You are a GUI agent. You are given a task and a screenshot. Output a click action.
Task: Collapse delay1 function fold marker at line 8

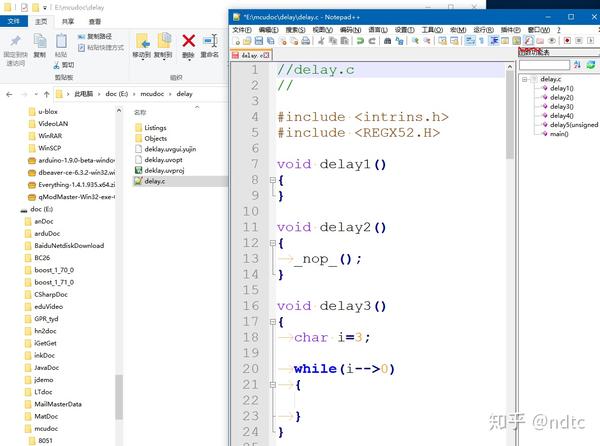(x=272, y=179)
